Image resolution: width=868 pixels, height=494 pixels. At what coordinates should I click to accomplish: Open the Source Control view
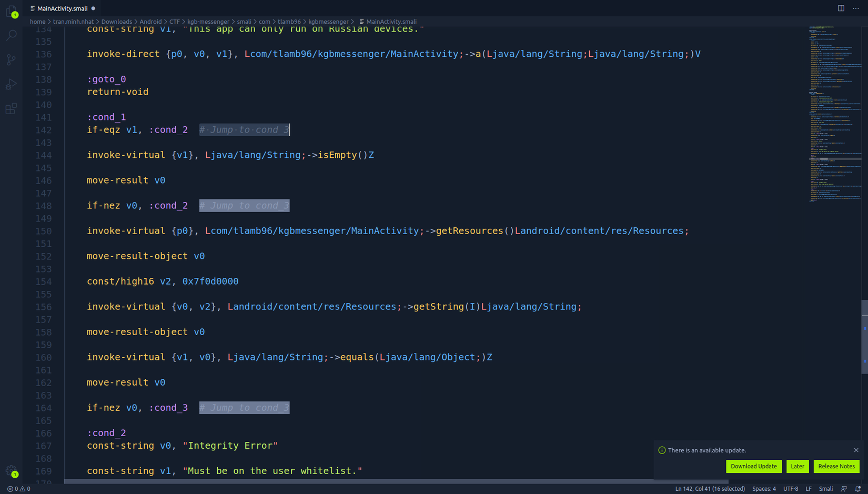[11, 59]
